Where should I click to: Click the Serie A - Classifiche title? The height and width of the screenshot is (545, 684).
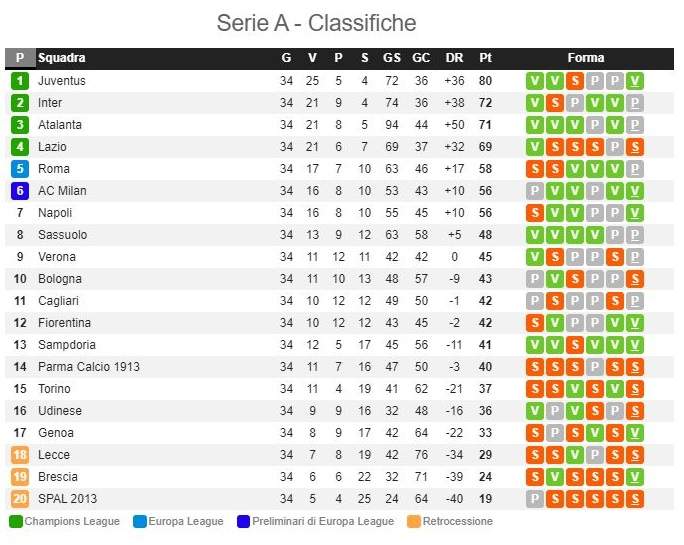tap(316, 23)
